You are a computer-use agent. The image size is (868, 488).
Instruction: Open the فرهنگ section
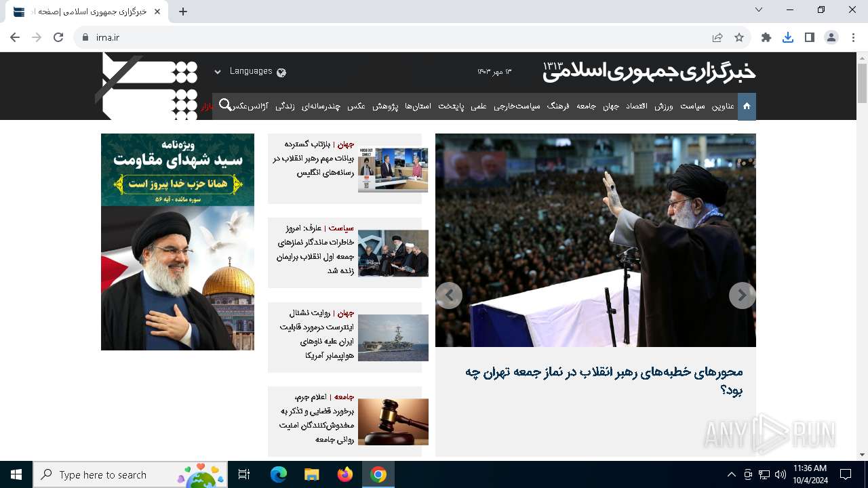click(558, 106)
